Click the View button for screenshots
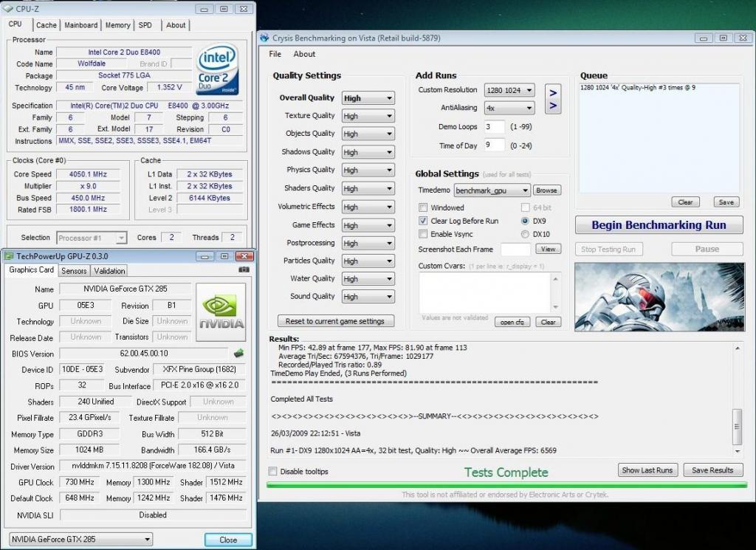This screenshot has width=756, height=550. click(x=549, y=250)
